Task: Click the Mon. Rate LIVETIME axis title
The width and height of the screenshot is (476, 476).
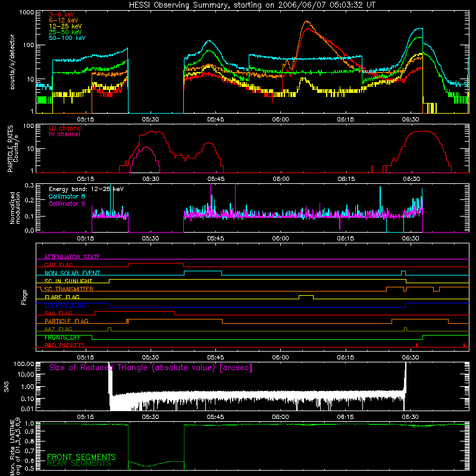Action: [x=15, y=446]
